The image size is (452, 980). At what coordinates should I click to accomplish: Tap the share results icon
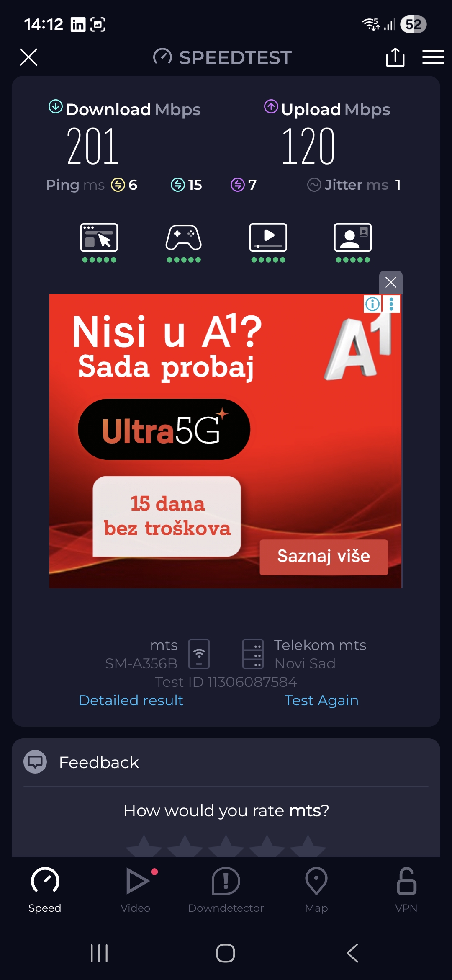(x=395, y=57)
